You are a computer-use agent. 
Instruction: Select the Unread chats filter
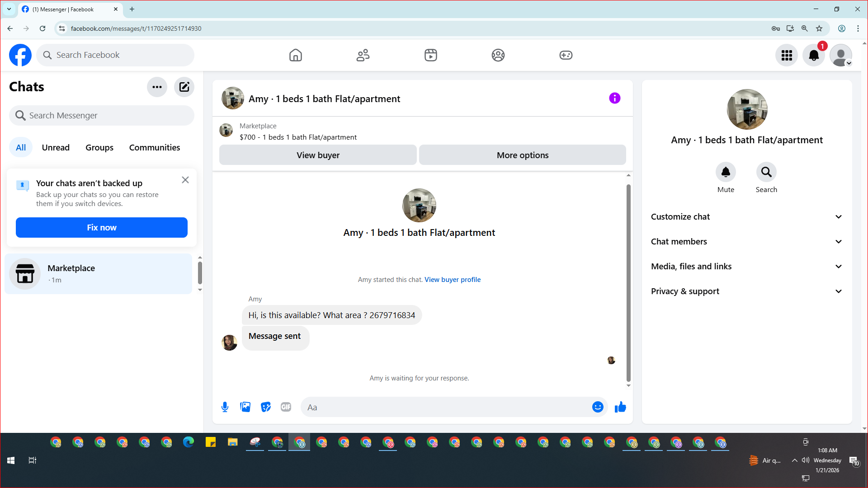coord(56,147)
